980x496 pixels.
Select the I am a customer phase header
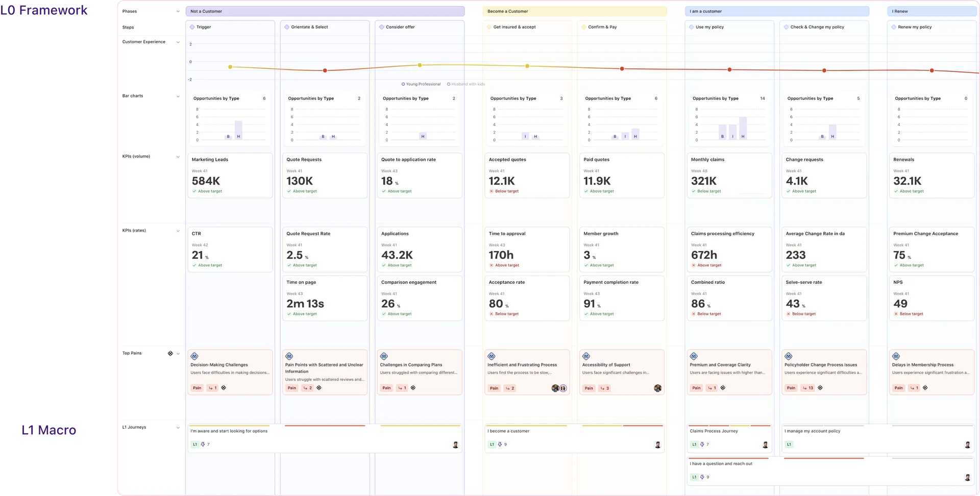[777, 11]
